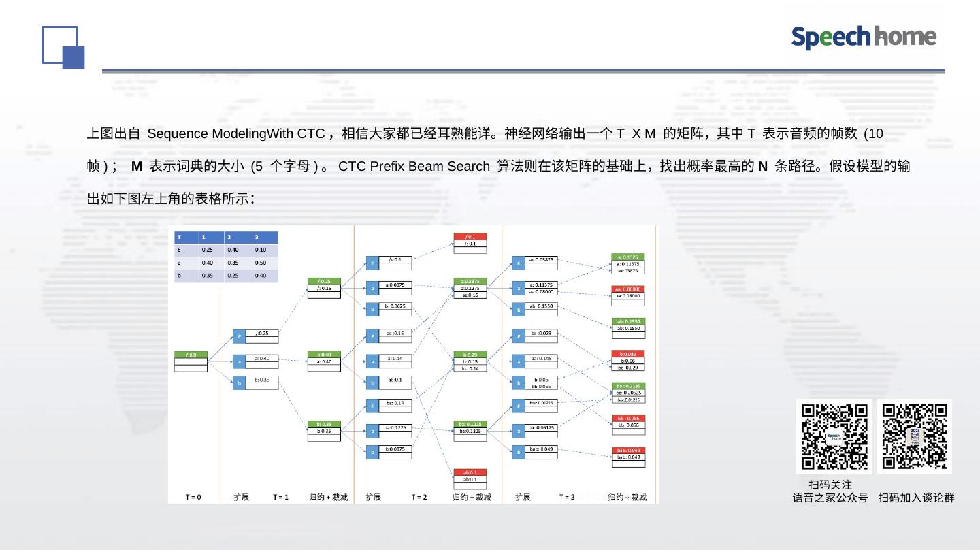Select the text "Sequence ModelingWith CTC"
The width and height of the screenshot is (980, 552).
click(235, 133)
